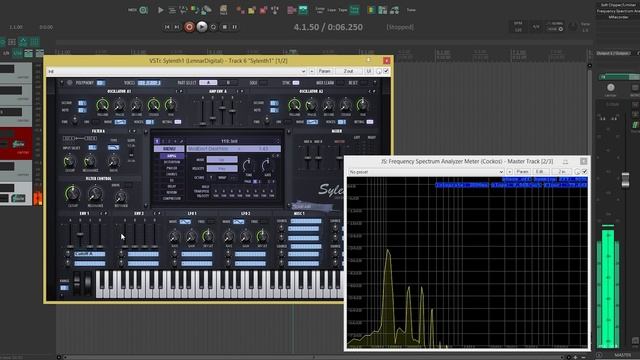Click Param button in Spectrum Analyzer
This screenshot has width=640, height=360.
522,172
